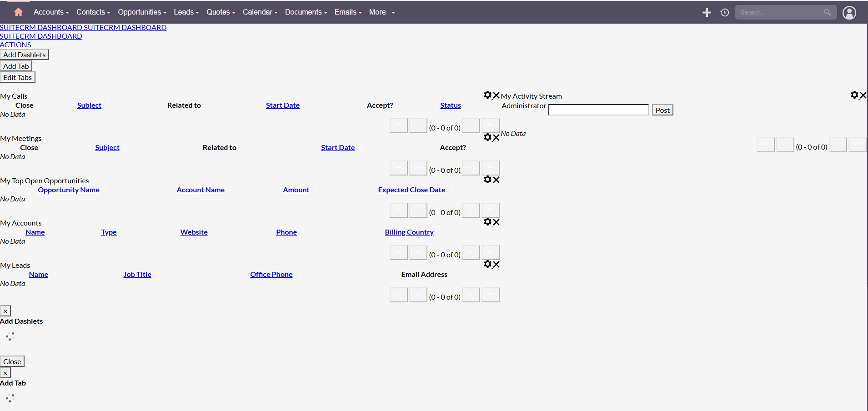The width and height of the screenshot is (868, 411).
Task: Expand the Accounts menu
Action: coord(51,12)
